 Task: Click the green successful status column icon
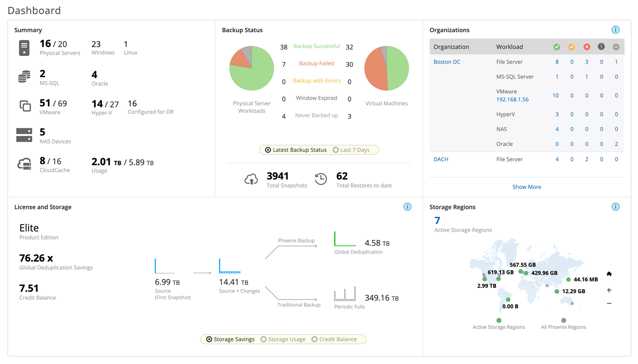tap(557, 47)
